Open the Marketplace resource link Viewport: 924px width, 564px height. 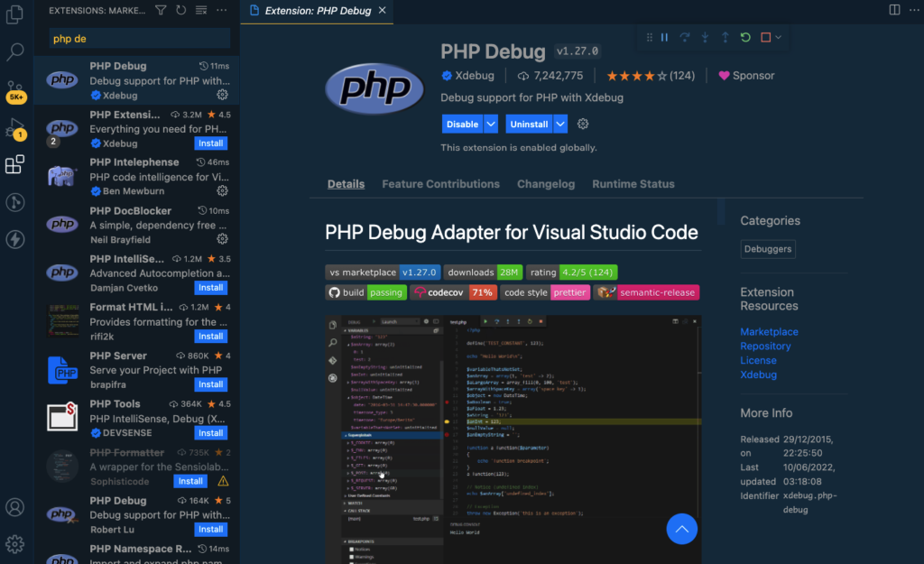click(769, 332)
